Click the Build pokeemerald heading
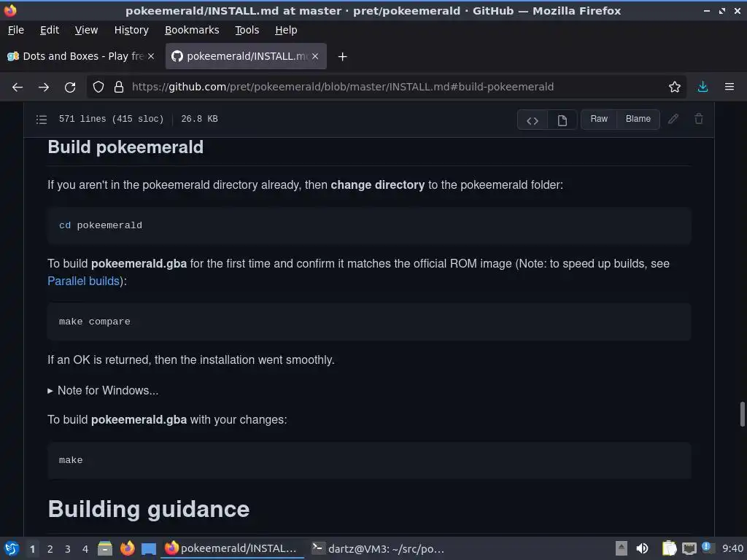The image size is (747, 560). (125, 147)
